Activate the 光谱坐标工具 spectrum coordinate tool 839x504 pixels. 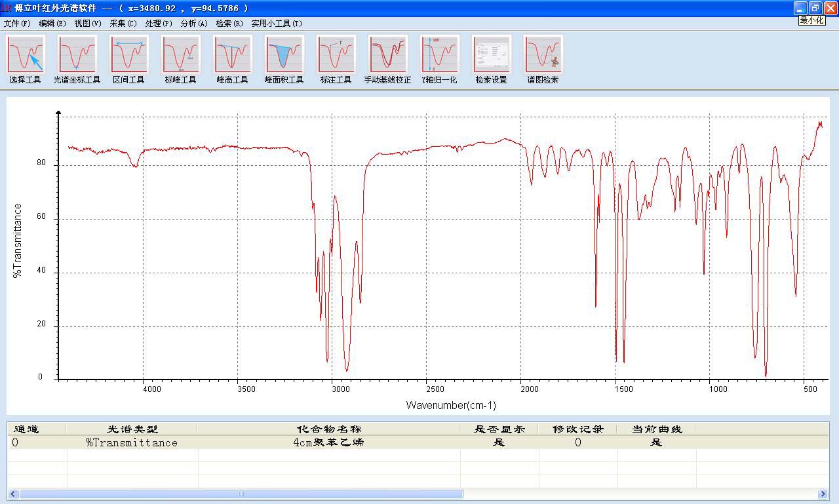coord(77,55)
